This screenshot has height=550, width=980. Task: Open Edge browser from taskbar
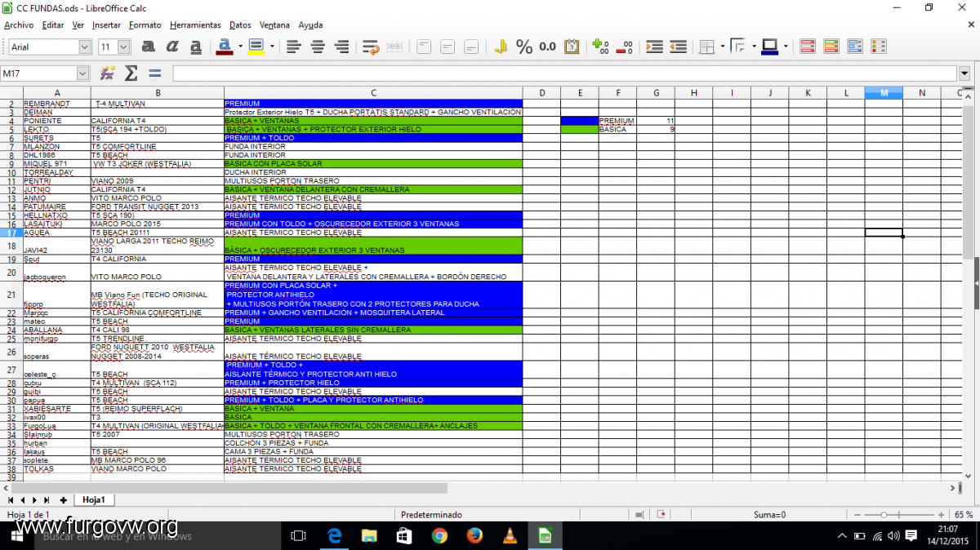pyautogui.click(x=334, y=535)
